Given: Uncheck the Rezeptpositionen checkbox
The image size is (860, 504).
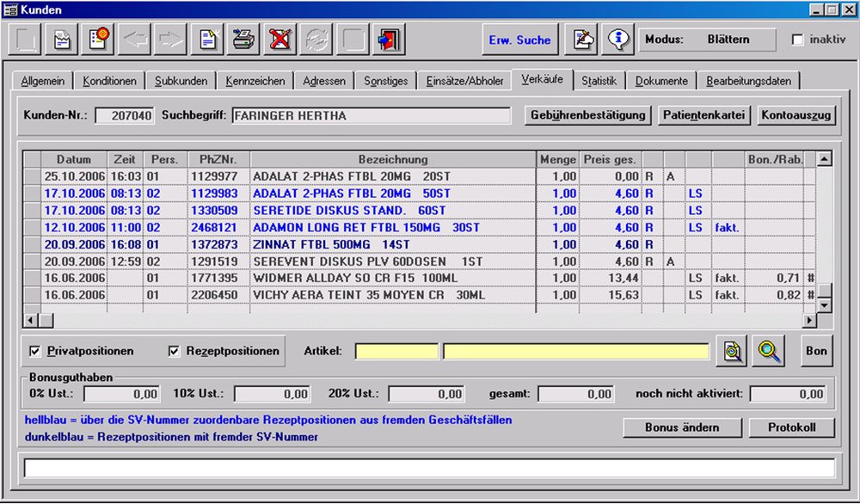Looking at the screenshot, I should click(175, 351).
